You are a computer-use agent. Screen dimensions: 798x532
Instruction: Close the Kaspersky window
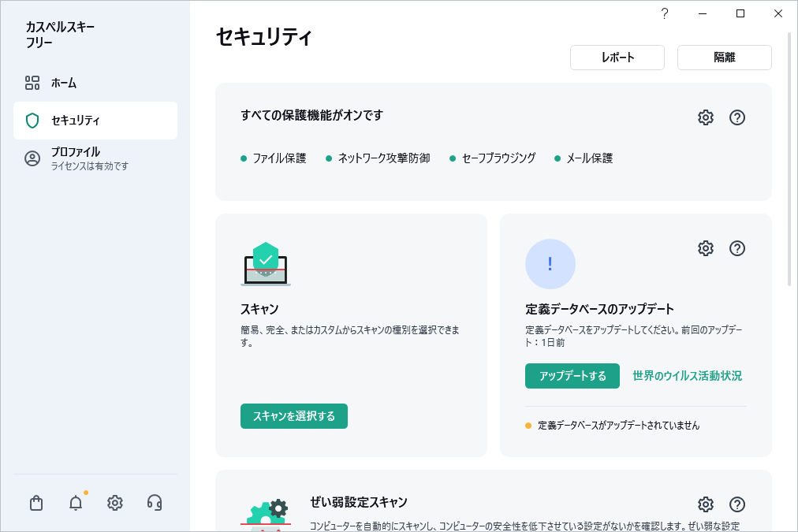[x=778, y=13]
